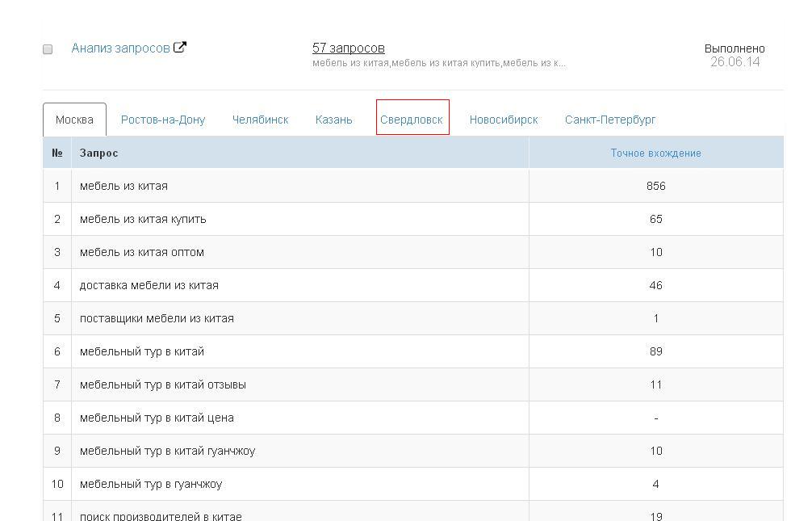Image resolution: width=812 pixels, height=521 pixels.
Task: Sort by the Точное вхождение column header
Action: coord(655,153)
